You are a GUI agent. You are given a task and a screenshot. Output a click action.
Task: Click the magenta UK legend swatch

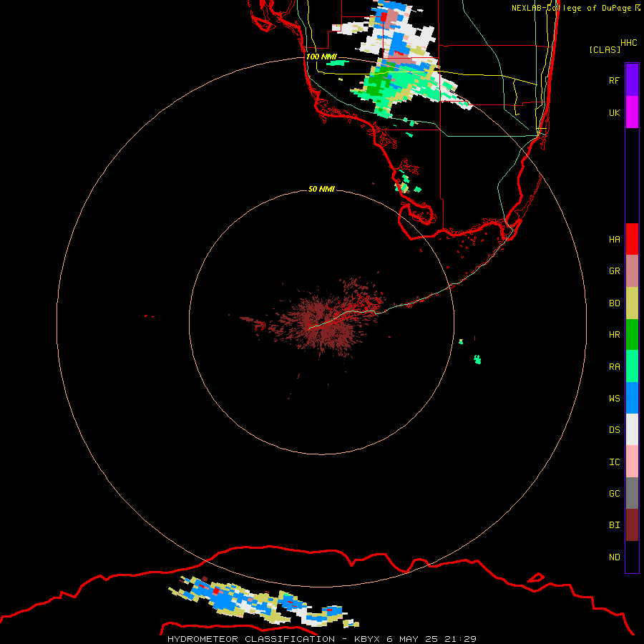632,112
